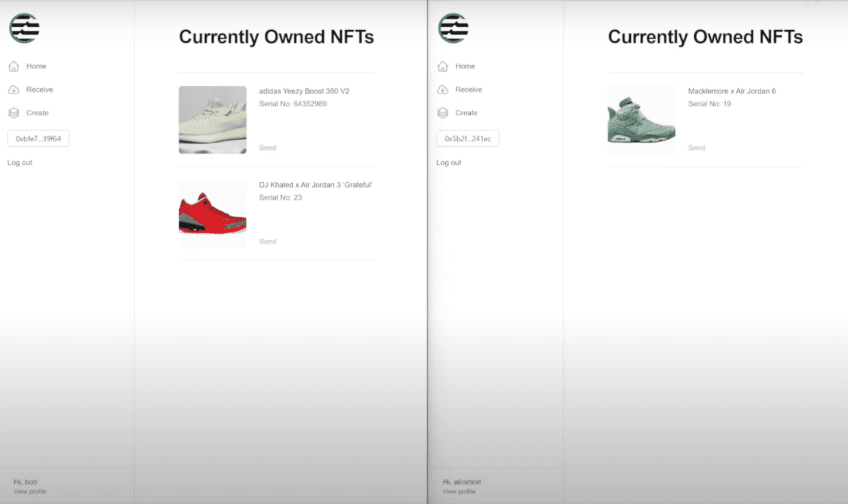Send the Macklemore x Air Jordan 6 NFT

click(x=697, y=148)
